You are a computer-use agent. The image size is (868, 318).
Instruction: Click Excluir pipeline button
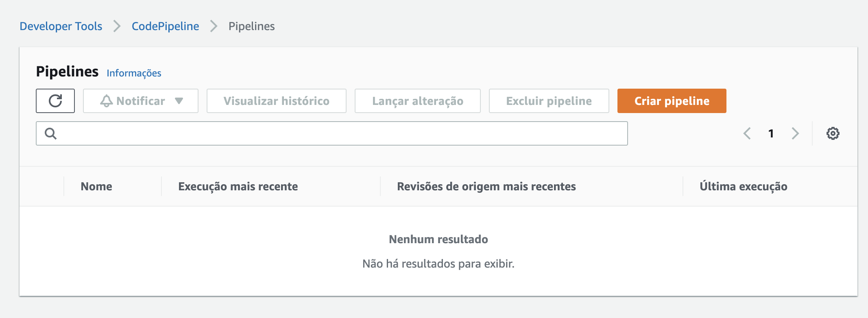pos(549,101)
